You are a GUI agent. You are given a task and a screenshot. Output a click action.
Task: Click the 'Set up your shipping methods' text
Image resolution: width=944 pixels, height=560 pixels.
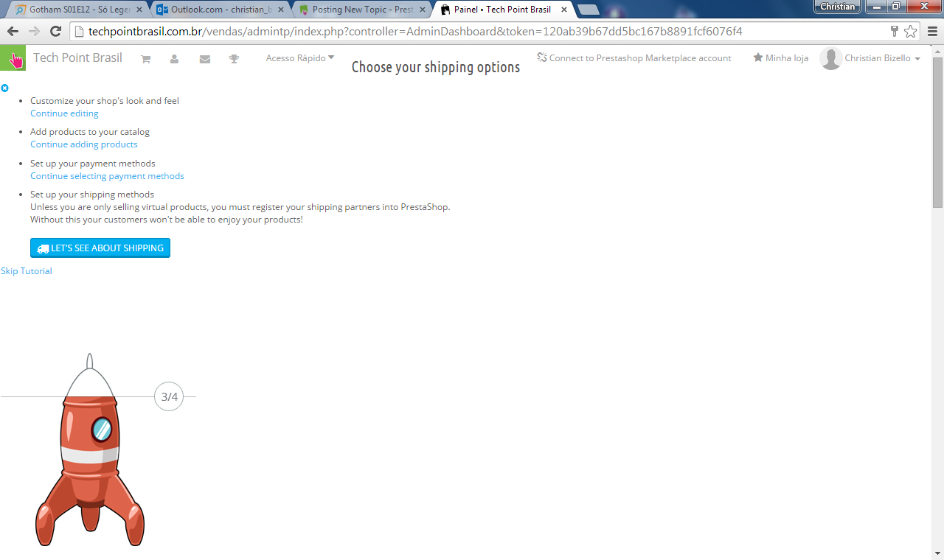(x=92, y=195)
